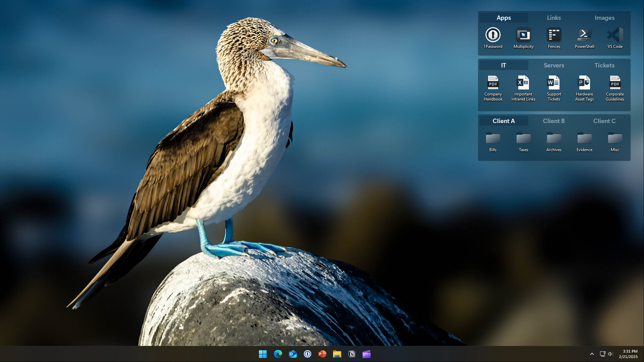The image size is (644, 362).
Task: Open the Important Intranet Links spreadsheet
Action: [523, 83]
